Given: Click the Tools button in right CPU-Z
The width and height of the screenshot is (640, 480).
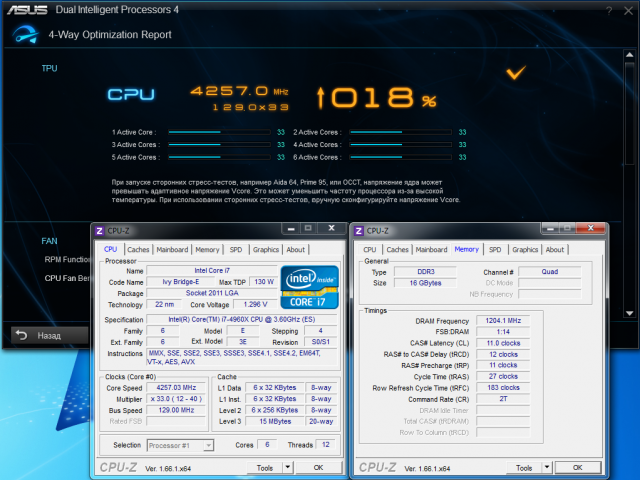Looking at the screenshot, I should click(x=524, y=468).
